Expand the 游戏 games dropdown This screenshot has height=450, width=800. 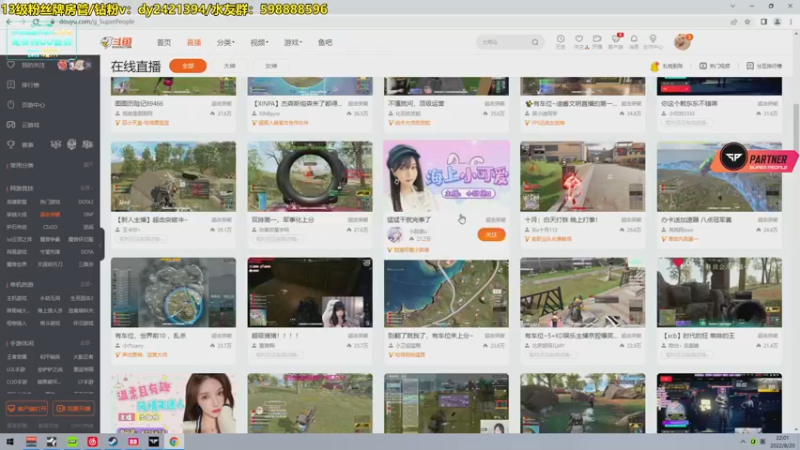293,42
